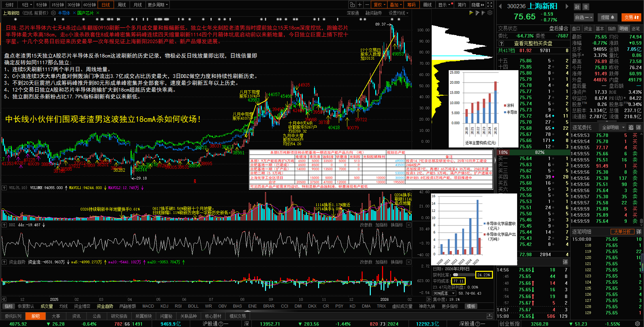This screenshot has width=644, height=327.
Task: Click the 资金趋势 indicator help question icon
Action: click(4, 262)
